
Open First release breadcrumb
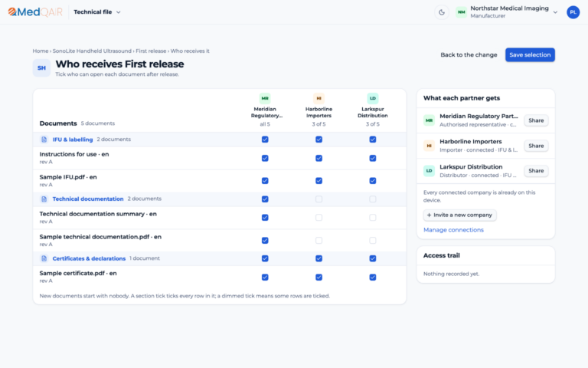[151, 51]
